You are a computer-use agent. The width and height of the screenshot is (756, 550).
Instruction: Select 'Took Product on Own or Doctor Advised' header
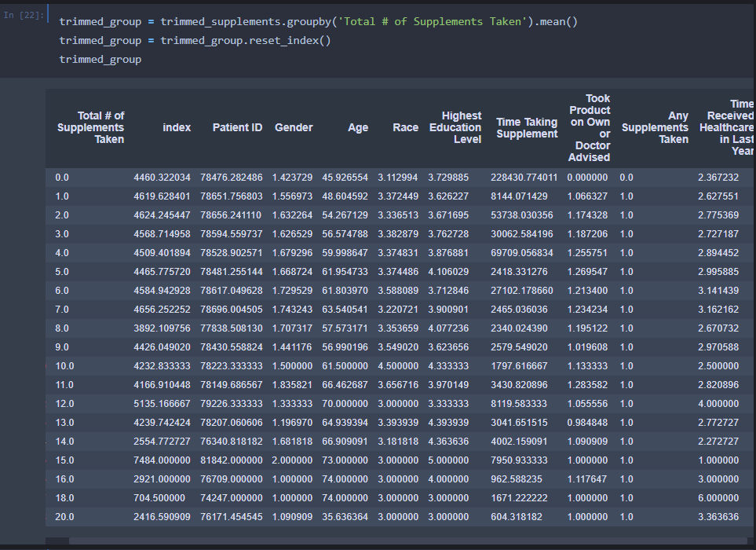tap(589, 128)
